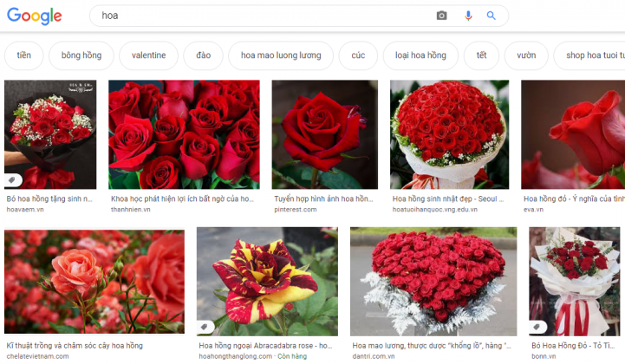The width and height of the screenshot is (625, 364).
Task: Open the single red rose Pinterest image
Action: (x=324, y=134)
